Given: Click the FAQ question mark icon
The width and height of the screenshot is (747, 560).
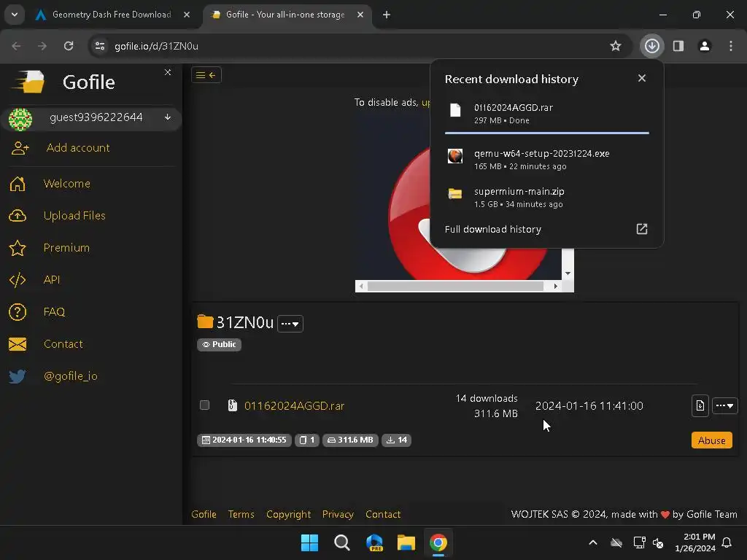Looking at the screenshot, I should [x=18, y=312].
